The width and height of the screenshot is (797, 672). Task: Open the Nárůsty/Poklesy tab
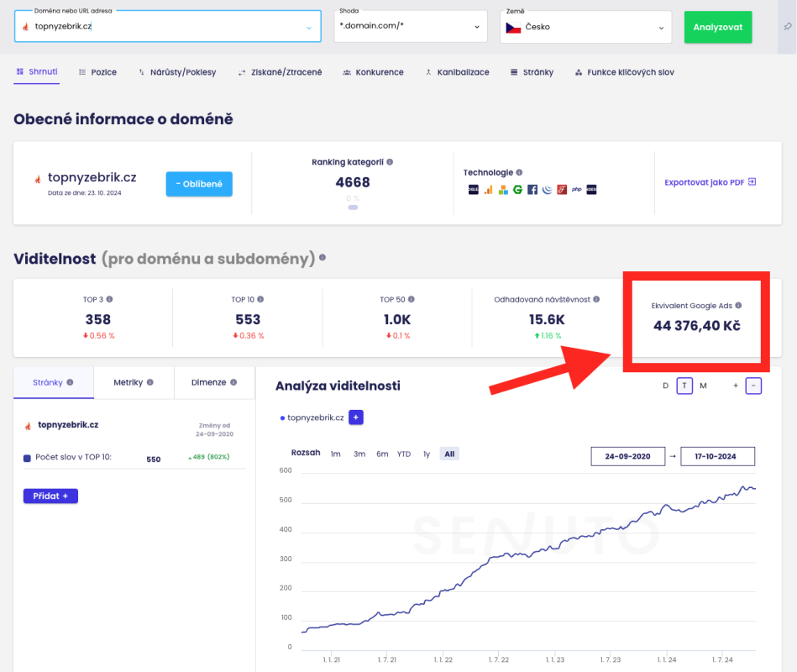pos(177,72)
